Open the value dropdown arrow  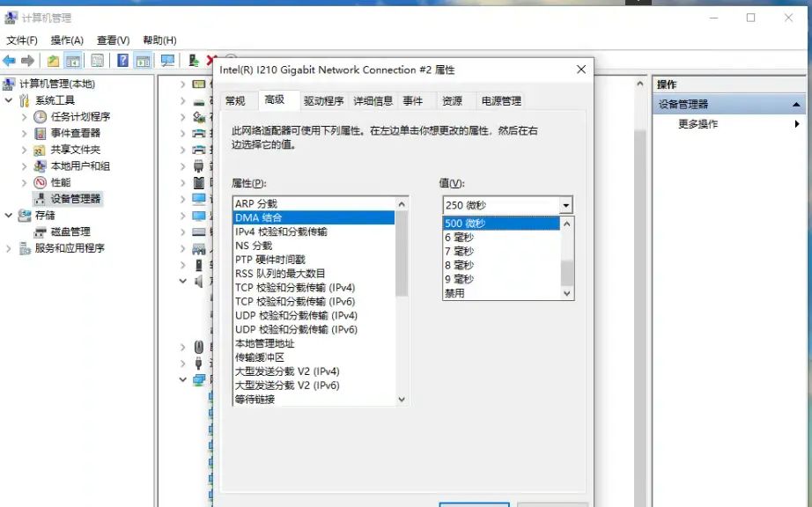click(566, 204)
